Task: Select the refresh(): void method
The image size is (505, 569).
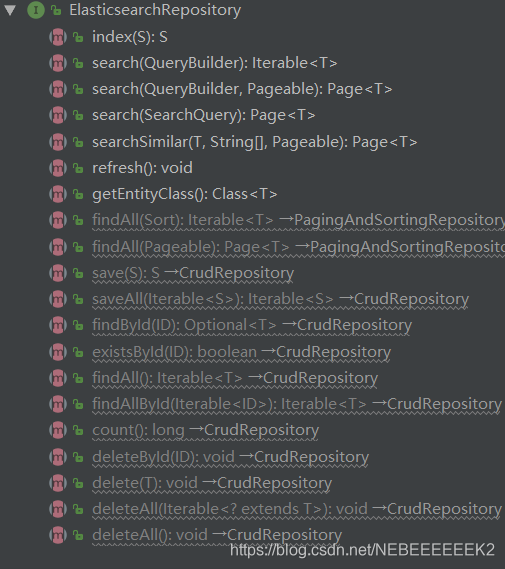Action: click(x=142, y=168)
